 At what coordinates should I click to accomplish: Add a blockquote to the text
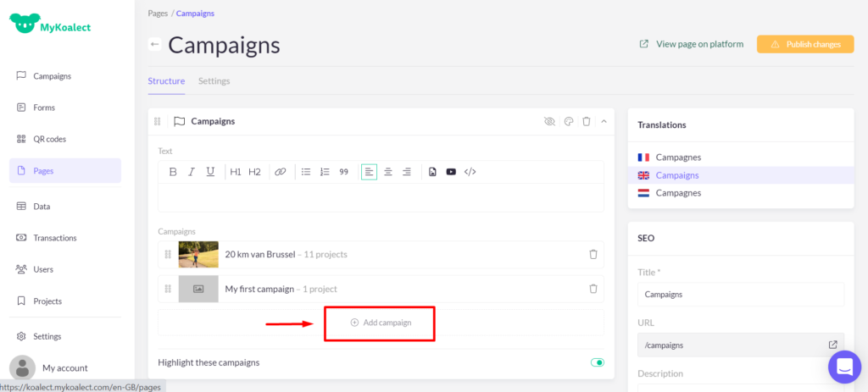pos(343,172)
